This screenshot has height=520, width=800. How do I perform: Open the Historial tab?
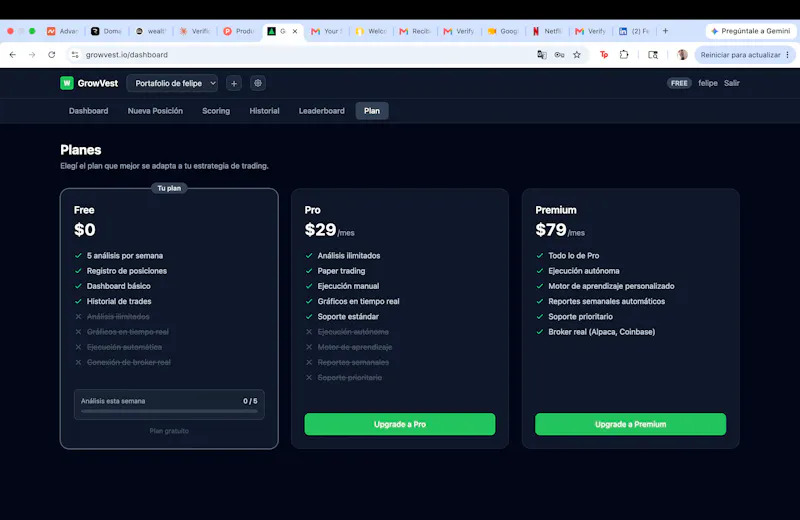264,111
